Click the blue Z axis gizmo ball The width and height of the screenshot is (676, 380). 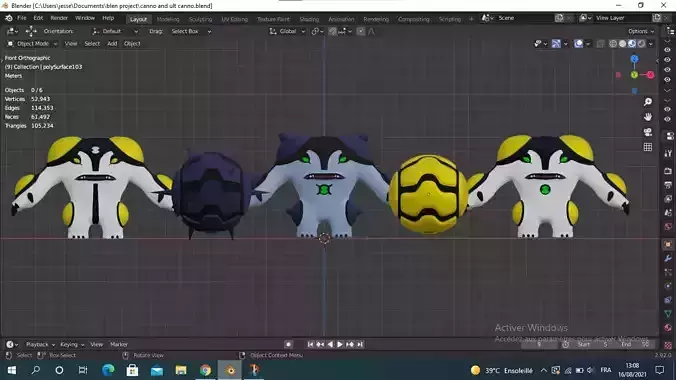point(634,59)
